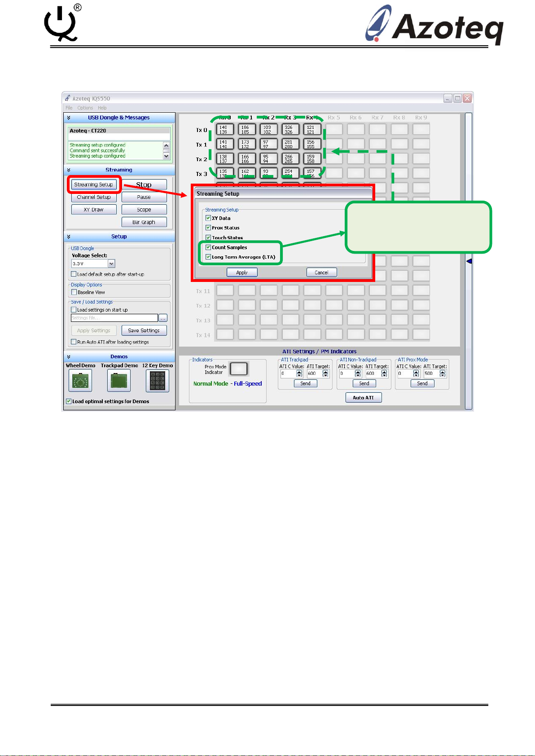Collapse the Setup section chevron

(x=69, y=237)
